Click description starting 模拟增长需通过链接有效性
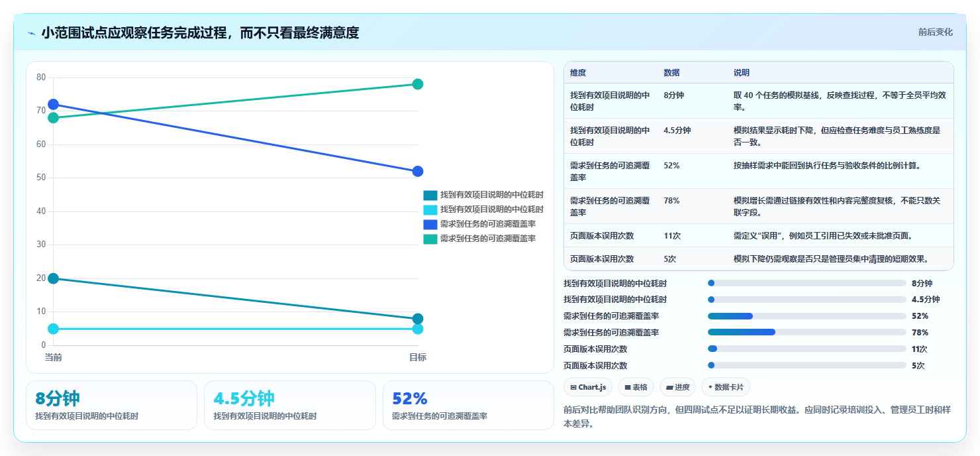Screen dimensions: 980x456 click(837, 206)
